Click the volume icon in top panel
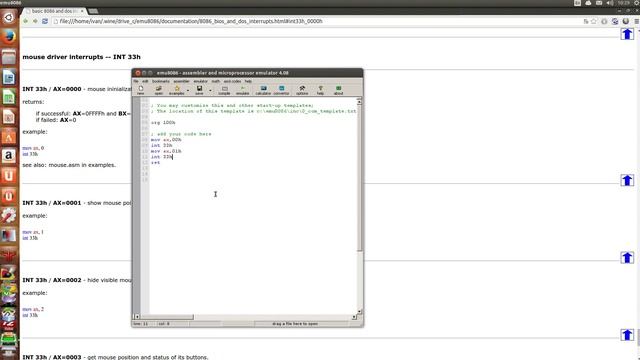The height and width of the screenshot is (360, 640). [x=610, y=3]
